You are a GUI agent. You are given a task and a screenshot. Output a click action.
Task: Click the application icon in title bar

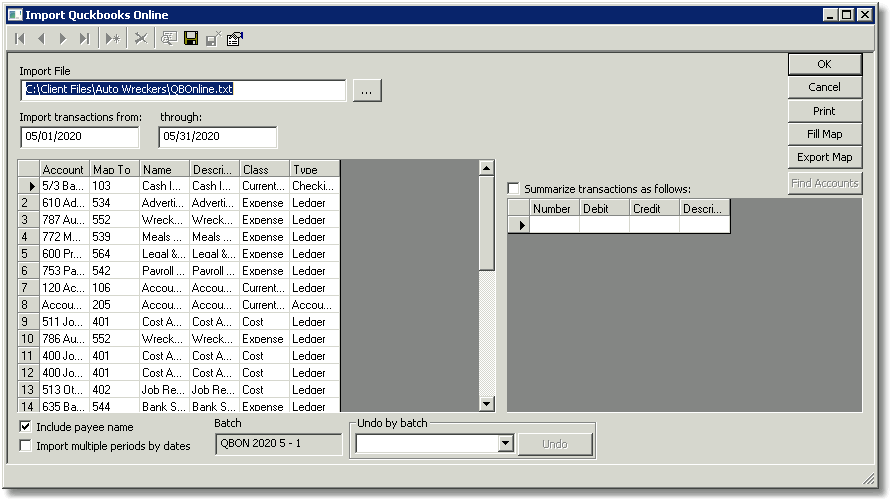15,15
